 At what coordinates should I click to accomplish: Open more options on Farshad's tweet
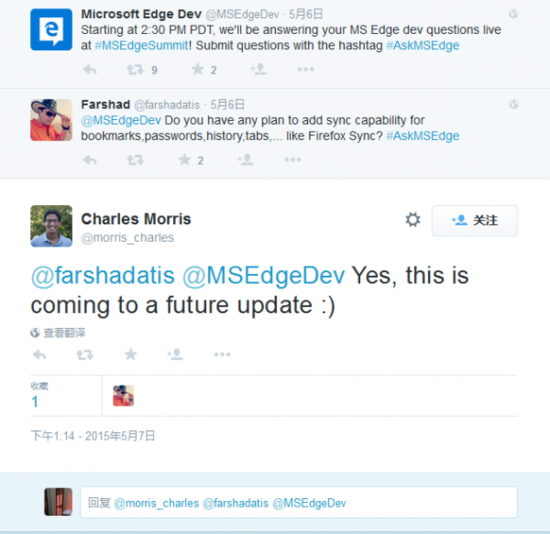coord(293,160)
